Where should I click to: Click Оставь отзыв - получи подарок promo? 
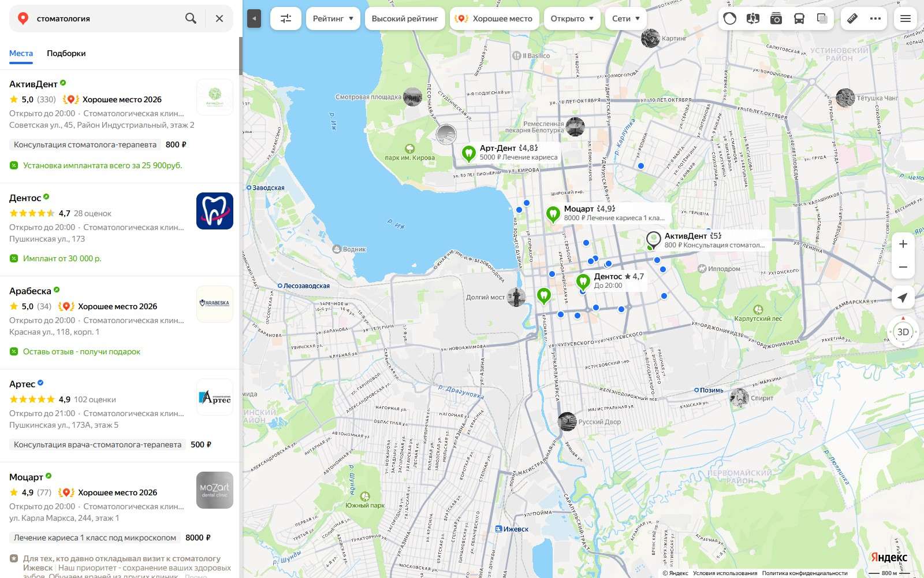81,351
